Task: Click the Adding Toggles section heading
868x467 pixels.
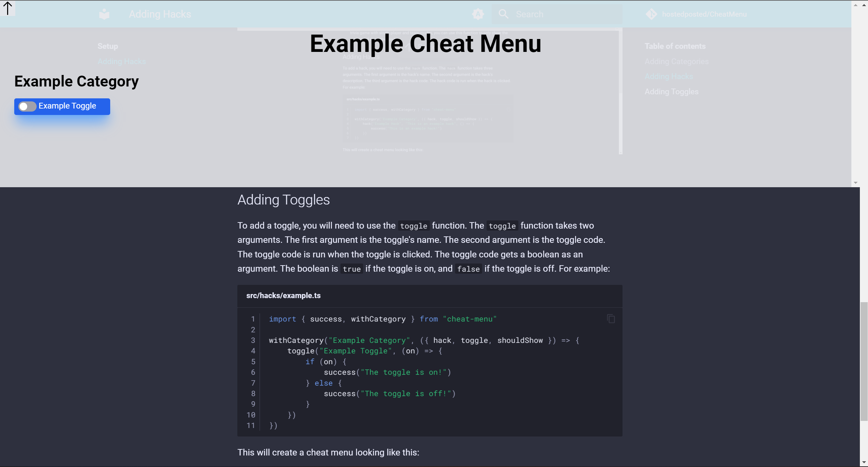Action: [x=283, y=200]
